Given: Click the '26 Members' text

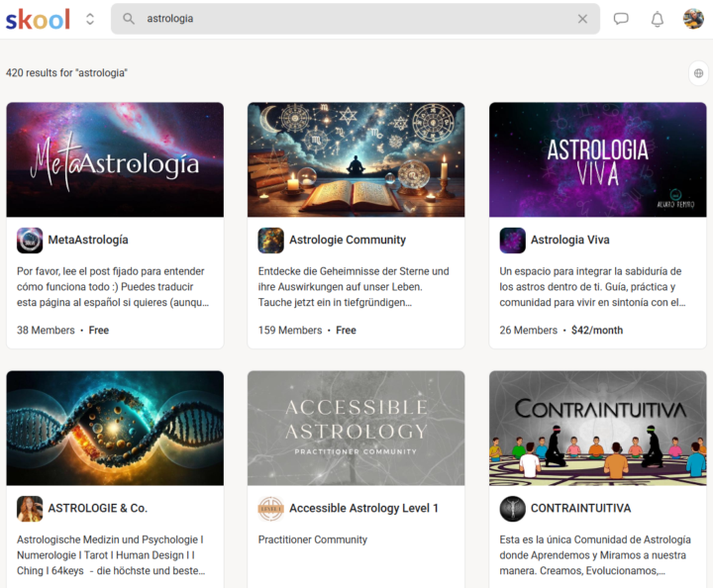Looking at the screenshot, I should click(x=529, y=331).
